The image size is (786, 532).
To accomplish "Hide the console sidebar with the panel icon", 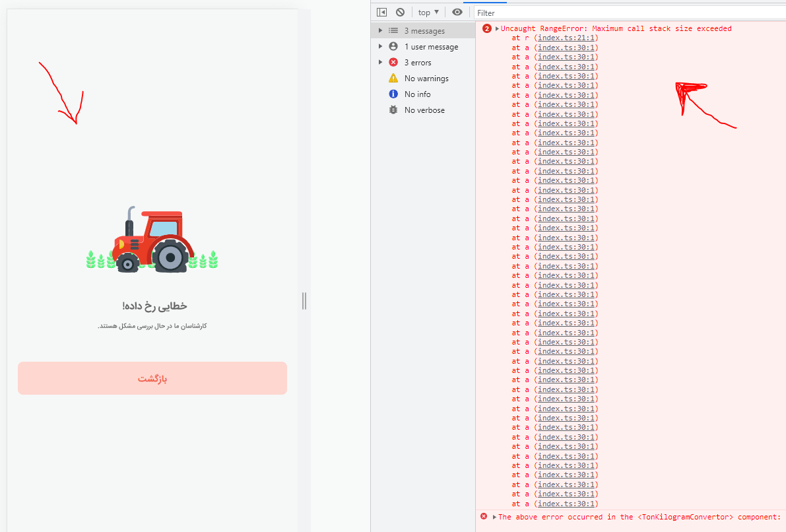I will 381,12.
